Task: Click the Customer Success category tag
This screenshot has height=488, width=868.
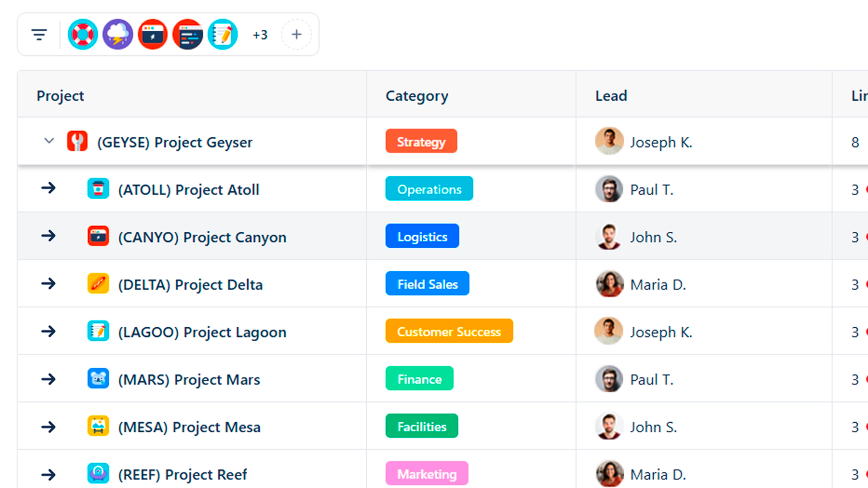Action: 449,331
